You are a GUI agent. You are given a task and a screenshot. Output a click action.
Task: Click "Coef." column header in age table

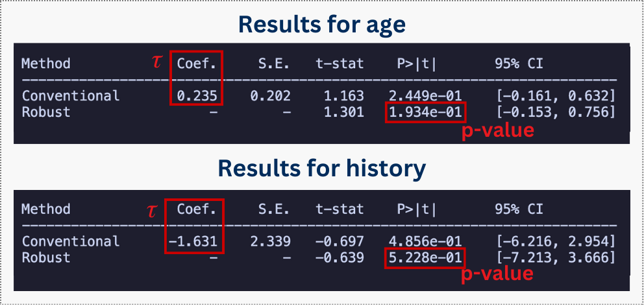click(197, 64)
